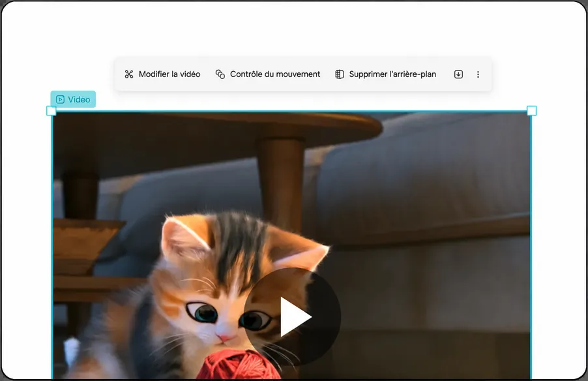Image resolution: width=588 pixels, height=381 pixels.
Task: Select the kitten video frame
Action: (291, 245)
